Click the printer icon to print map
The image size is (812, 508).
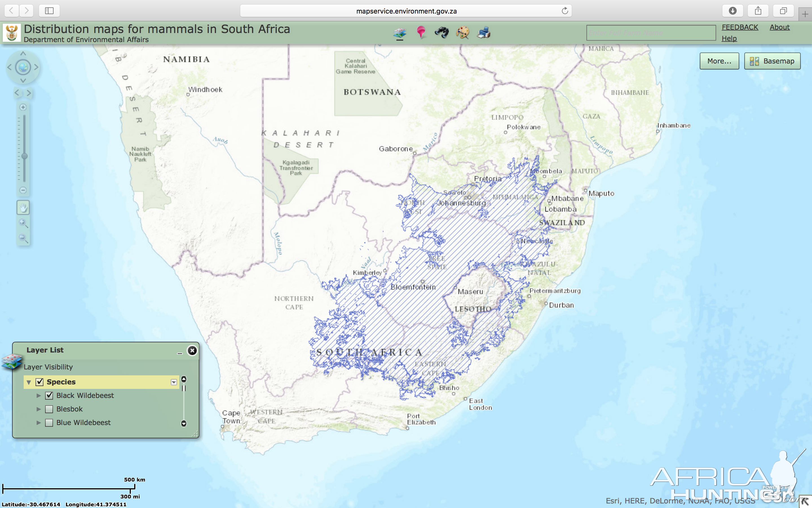[484, 32]
